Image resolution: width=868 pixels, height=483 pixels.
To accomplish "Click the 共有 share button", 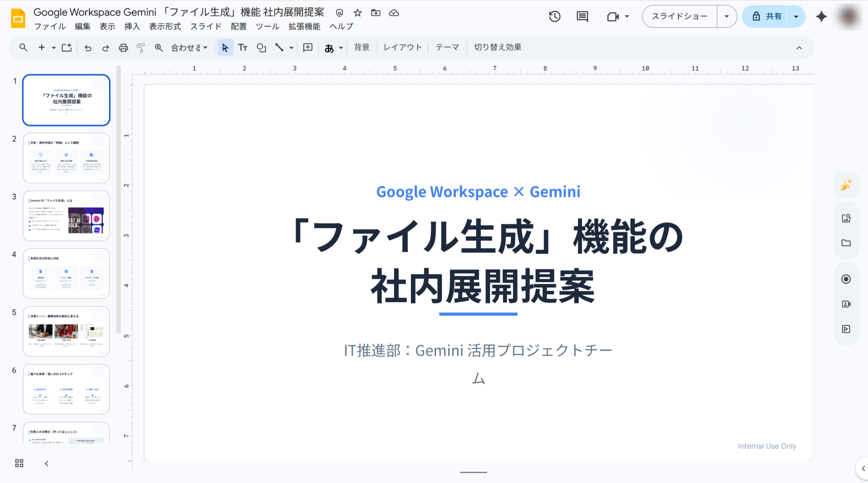I will click(765, 16).
